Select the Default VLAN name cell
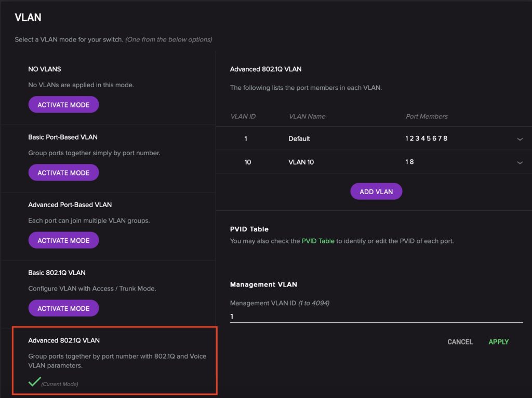532x398 pixels. 299,139
